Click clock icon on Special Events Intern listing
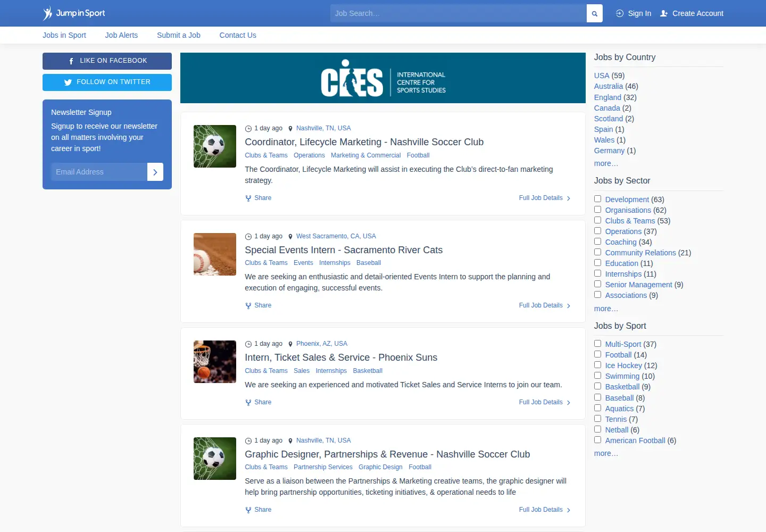Image resolution: width=766 pixels, height=532 pixels. [248, 236]
